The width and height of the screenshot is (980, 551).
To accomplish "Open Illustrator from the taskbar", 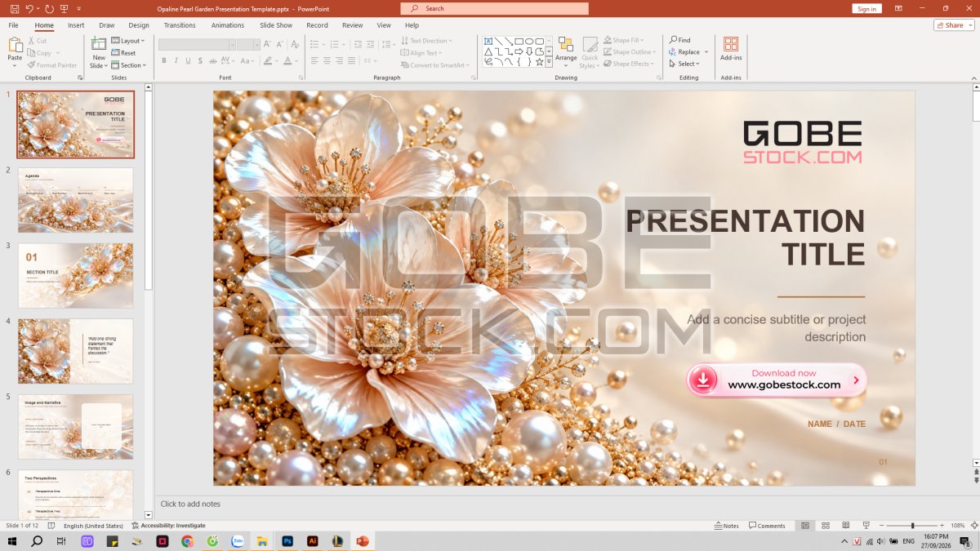I will [x=312, y=541].
